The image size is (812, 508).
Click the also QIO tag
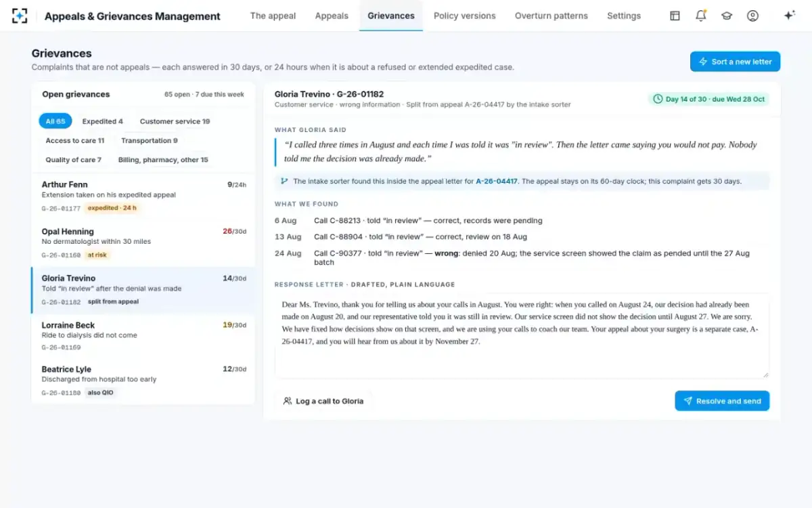100,393
